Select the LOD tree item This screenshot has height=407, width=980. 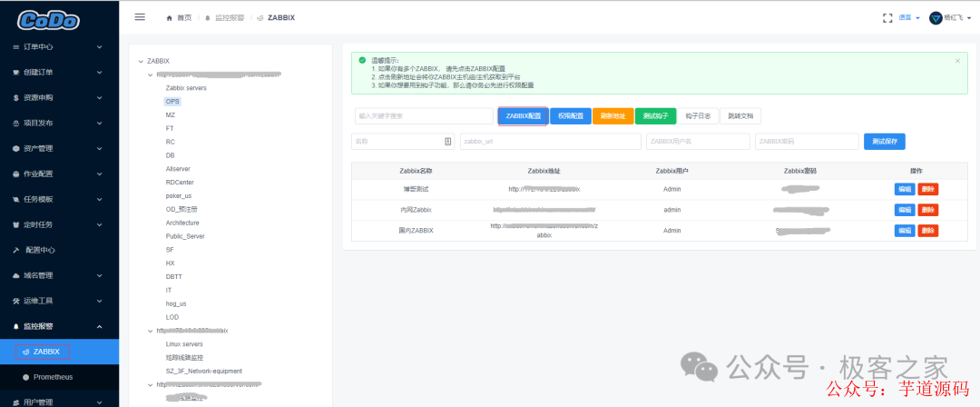pyautogui.click(x=172, y=317)
